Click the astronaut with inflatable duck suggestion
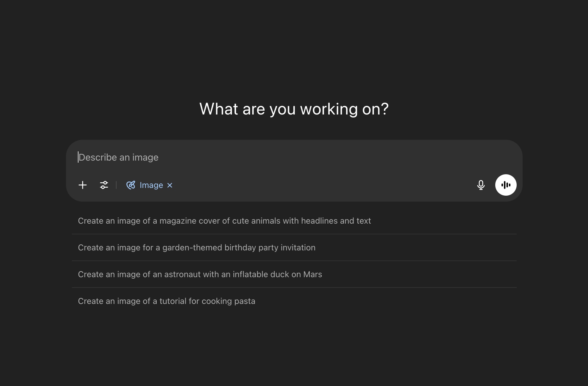This screenshot has height=386, width=588. [x=200, y=274]
